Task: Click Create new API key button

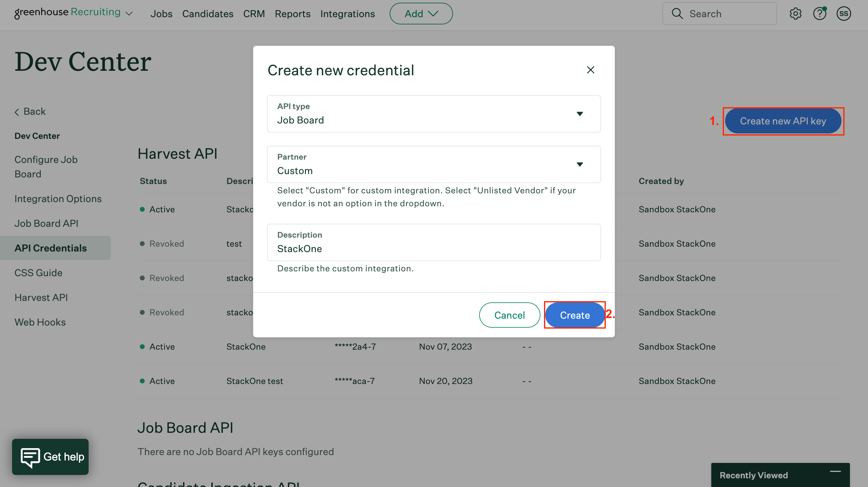Action: 782,121
